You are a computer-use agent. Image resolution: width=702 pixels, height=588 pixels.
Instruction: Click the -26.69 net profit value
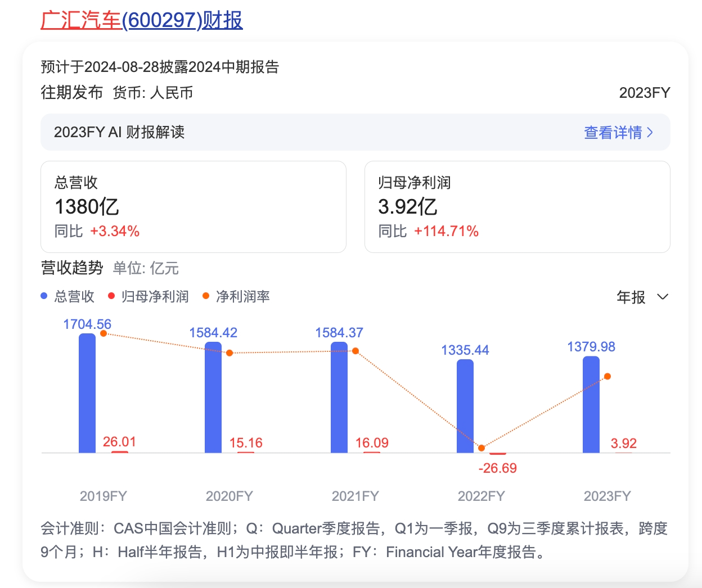pos(498,468)
